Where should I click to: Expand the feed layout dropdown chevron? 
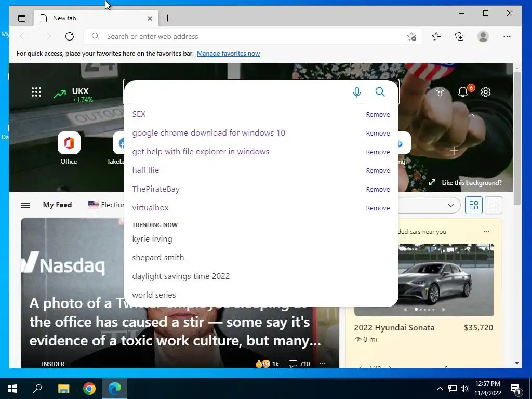click(450, 205)
